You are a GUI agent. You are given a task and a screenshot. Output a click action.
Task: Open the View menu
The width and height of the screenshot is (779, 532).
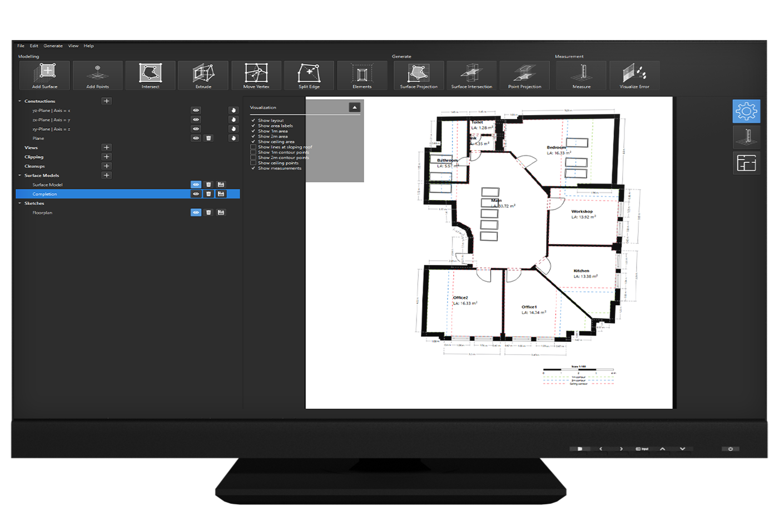pos(73,46)
